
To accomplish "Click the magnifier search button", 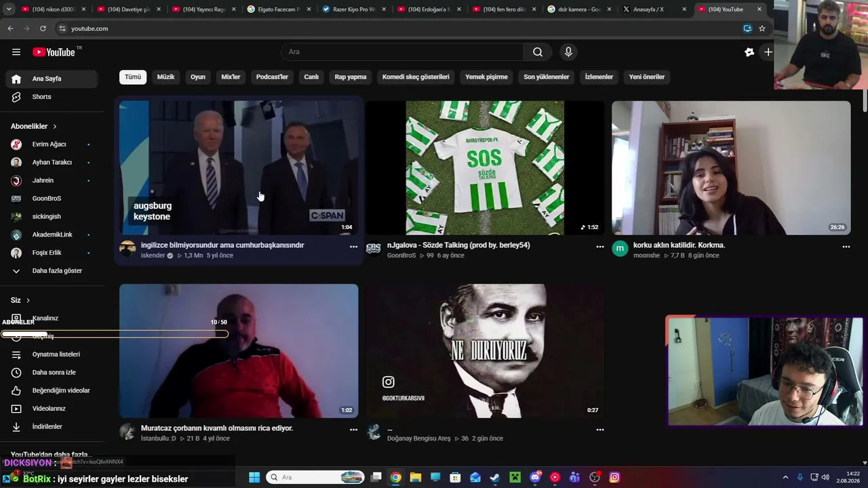I will click(538, 52).
